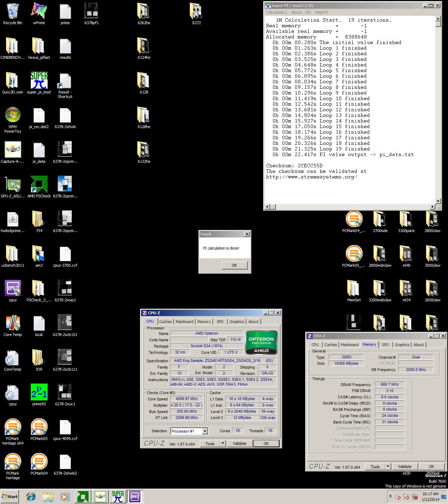Click Validate in right CPU-Z memory window
This screenshot has height=504, width=448.
[405, 467]
